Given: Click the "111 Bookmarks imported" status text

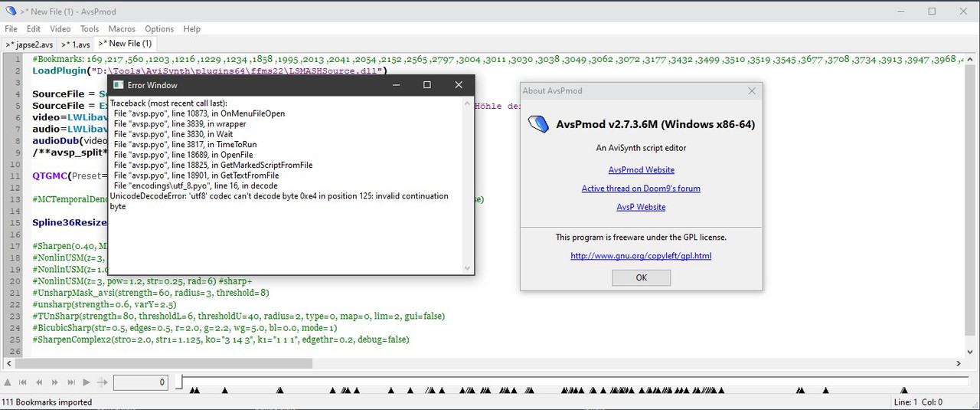Looking at the screenshot, I should click(47, 402).
